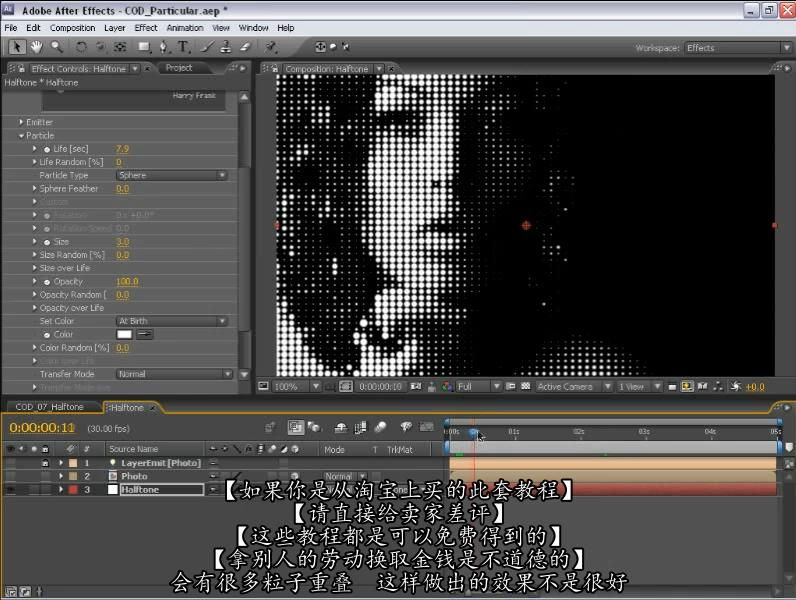
Task: Select the Clone Stamp tool
Action: [226, 47]
